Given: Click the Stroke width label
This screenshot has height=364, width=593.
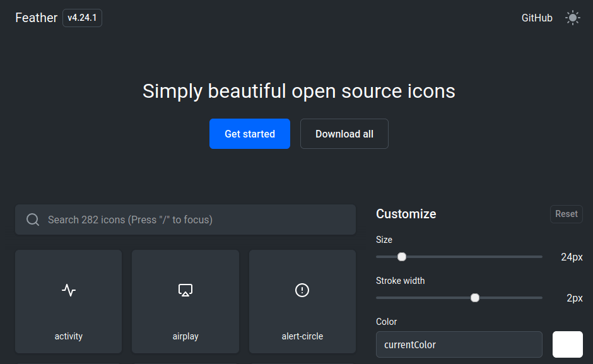Looking at the screenshot, I should [x=400, y=281].
